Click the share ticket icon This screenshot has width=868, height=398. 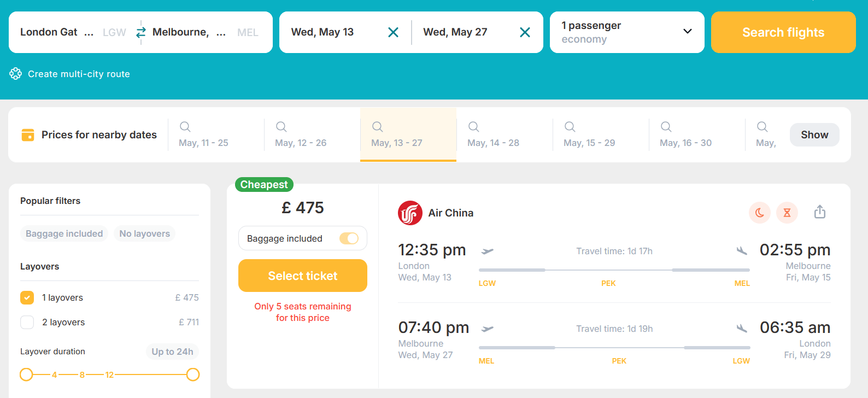(819, 212)
